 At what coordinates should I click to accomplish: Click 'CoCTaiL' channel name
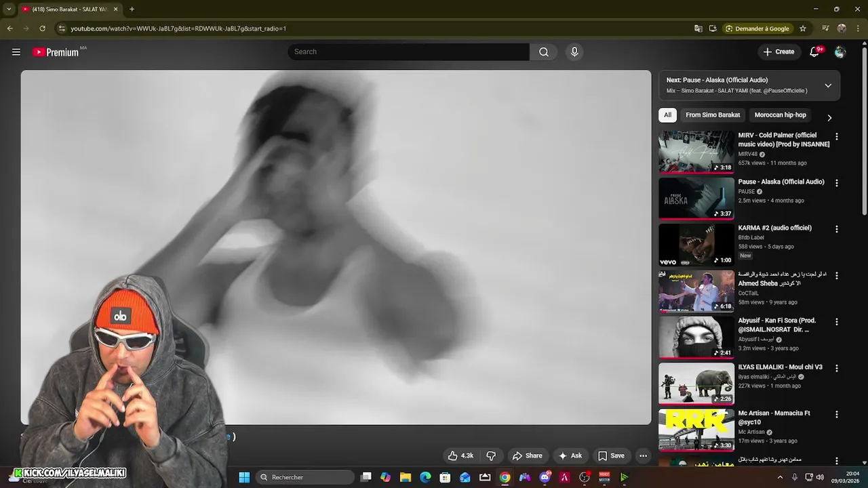coord(749,293)
